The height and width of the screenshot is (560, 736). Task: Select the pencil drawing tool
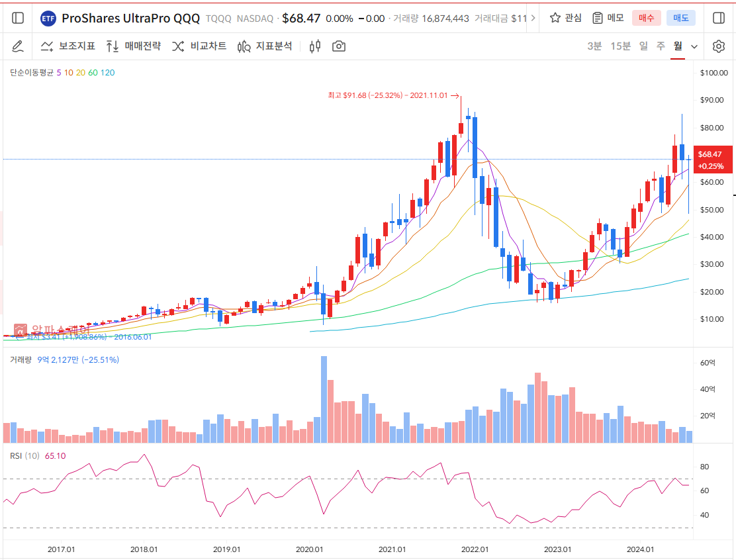pos(17,46)
